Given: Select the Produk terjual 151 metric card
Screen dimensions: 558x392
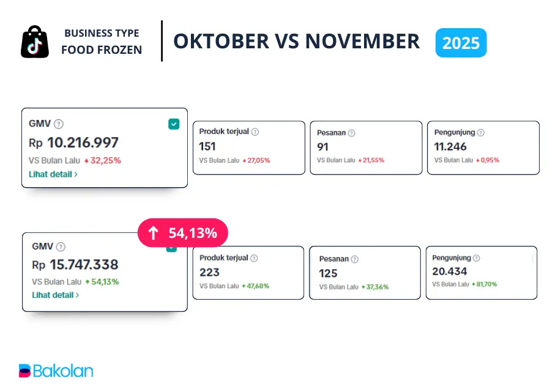Looking at the screenshot, I should (x=249, y=147).
